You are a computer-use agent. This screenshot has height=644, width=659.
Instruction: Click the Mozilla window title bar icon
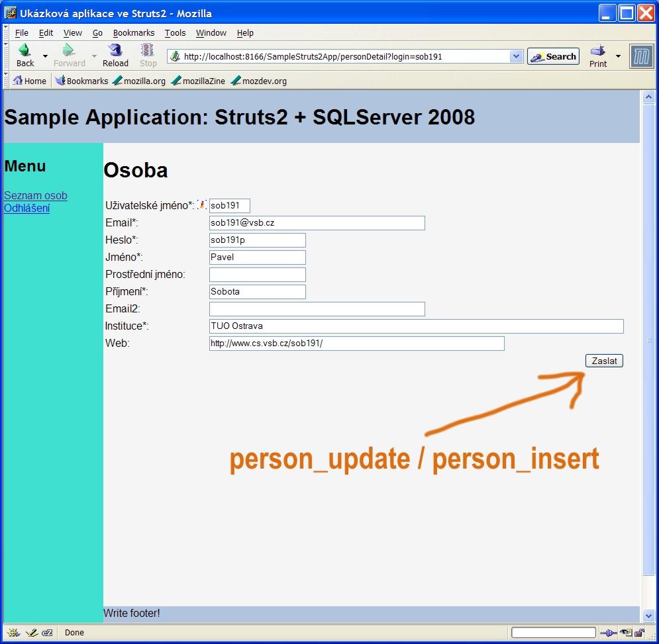10,13
